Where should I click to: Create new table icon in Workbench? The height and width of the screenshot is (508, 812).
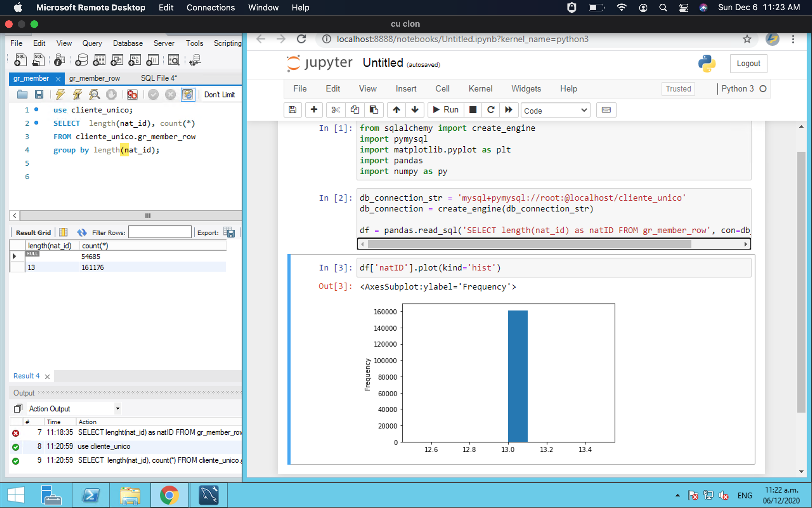coord(99,60)
